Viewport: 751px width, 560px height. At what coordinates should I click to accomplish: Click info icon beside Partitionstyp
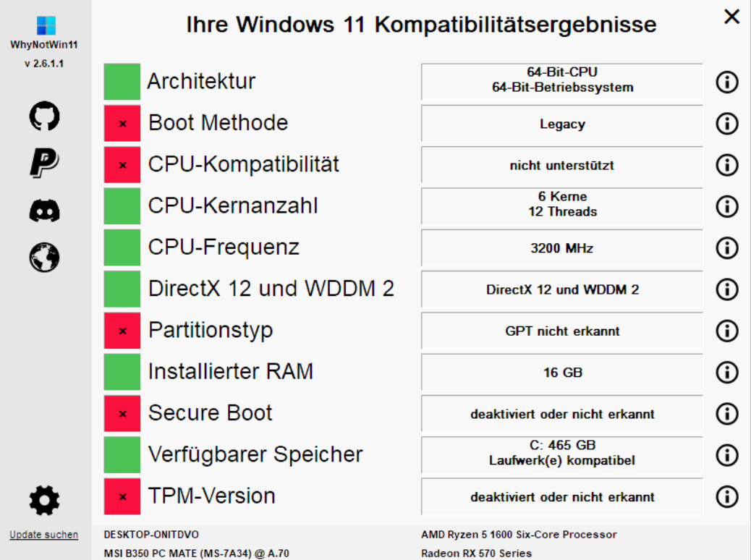pos(727,331)
